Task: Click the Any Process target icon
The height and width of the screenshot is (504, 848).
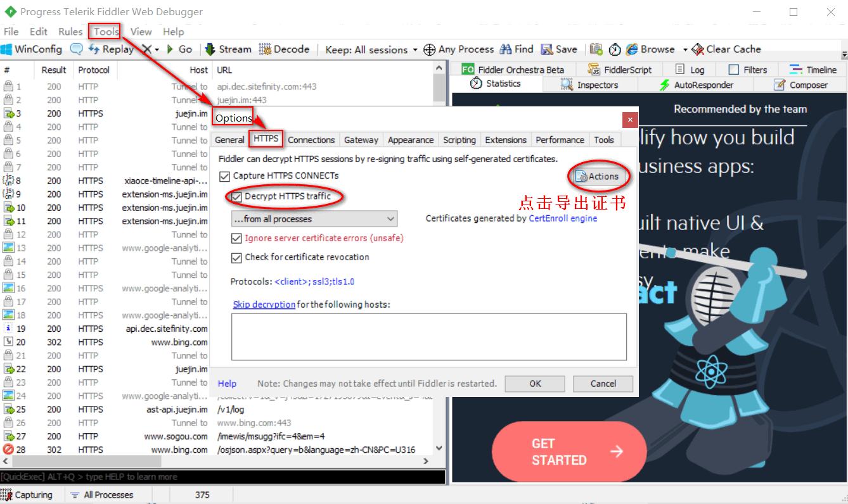Action: tap(429, 49)
